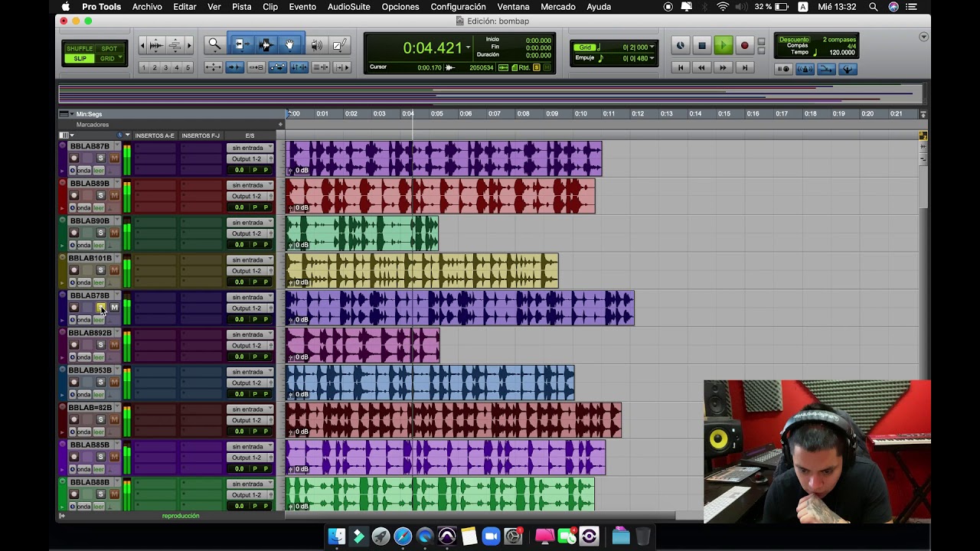Click the Go to End button
This screenshot has height=551, width=980.
pyautogui.click(x=744, y=68)
